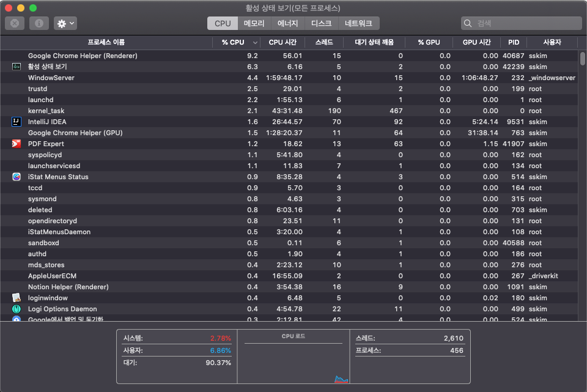Image resolution: width=587 pixels, height=392 pixels.
Task: Select the launchd process
Action: [289, 100]
